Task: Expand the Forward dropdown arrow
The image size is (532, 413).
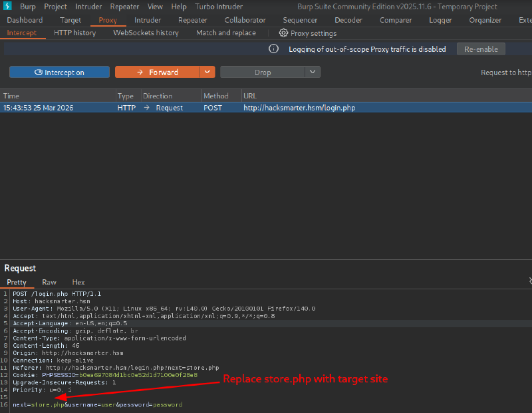Action: pyautogui.click(x=207, y=72)
